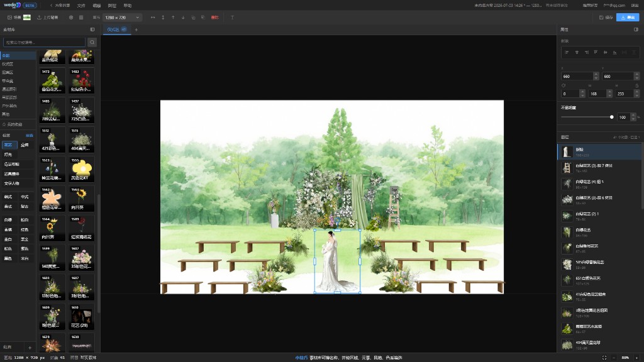The width and height of the screenshot is (644, 362).
Task: Increase the X position value with stepper
Action: pyautogui.click(x=596, y=74)
